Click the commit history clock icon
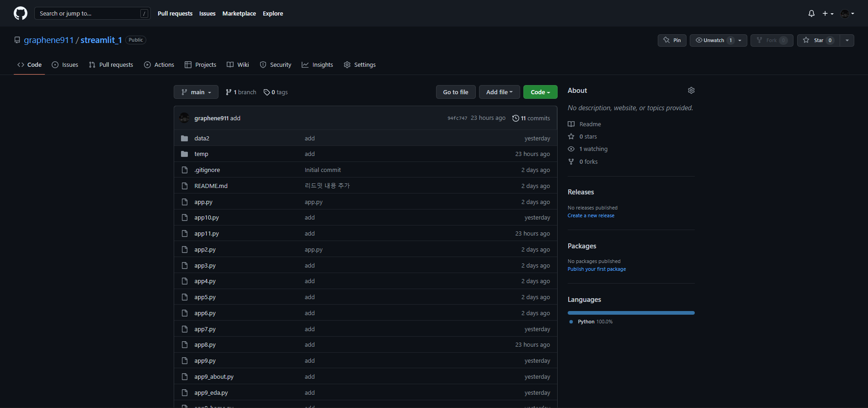868x408 pixels. click(516, 118)
